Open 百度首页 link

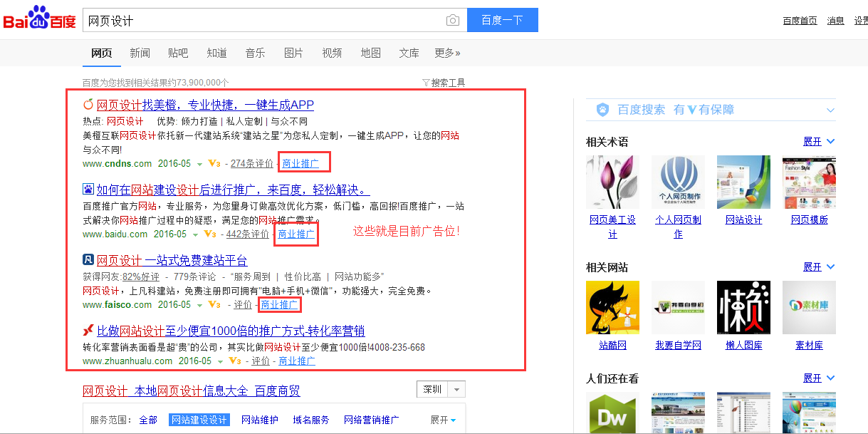pyautogui.click(x=800, y=21)
